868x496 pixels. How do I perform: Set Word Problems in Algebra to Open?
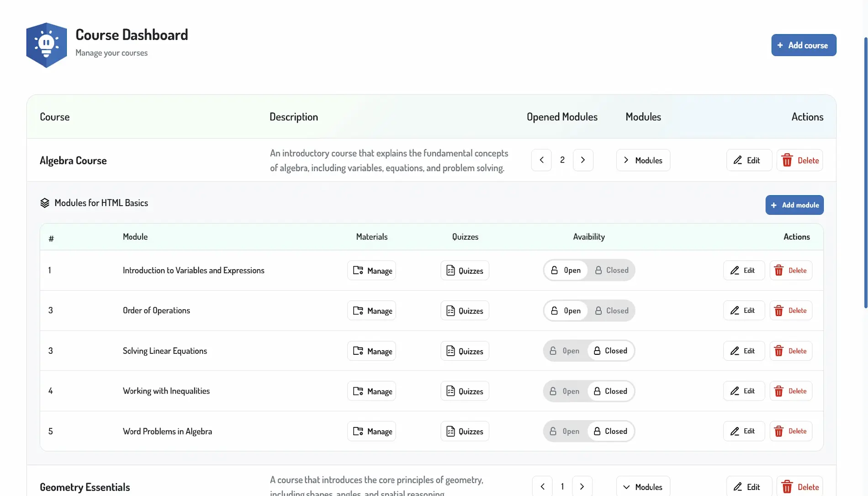(565, 431)
